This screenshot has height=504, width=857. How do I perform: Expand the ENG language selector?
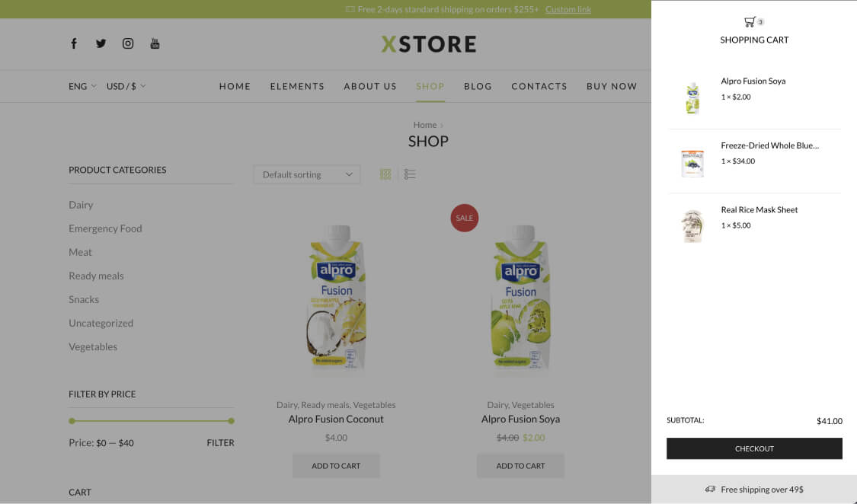coord(82,86)
